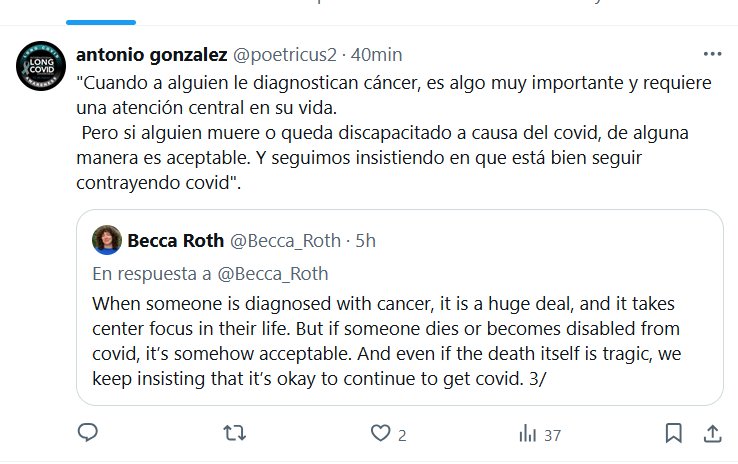The image size is (738, 464).
Task: Open the Long Covid profile avatar
Action: 41,67
